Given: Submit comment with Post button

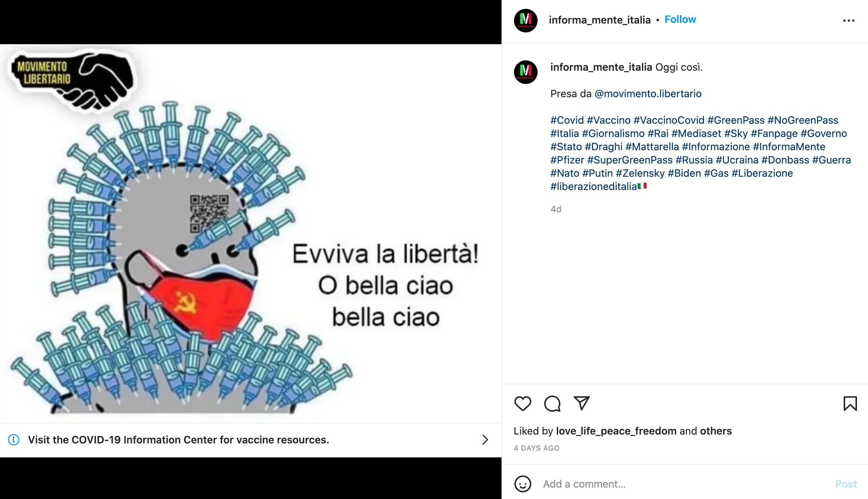Looking at the screenshot, I should point(846,484).
